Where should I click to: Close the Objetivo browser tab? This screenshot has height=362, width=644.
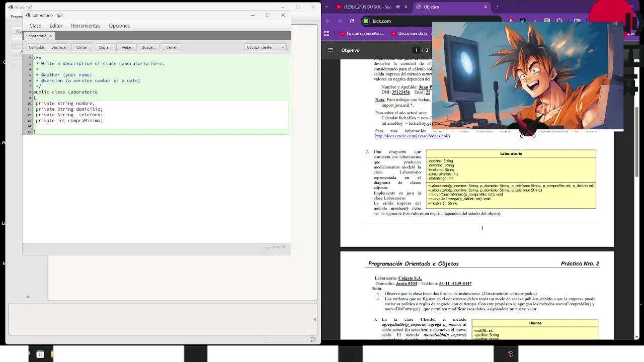point(486,7)
